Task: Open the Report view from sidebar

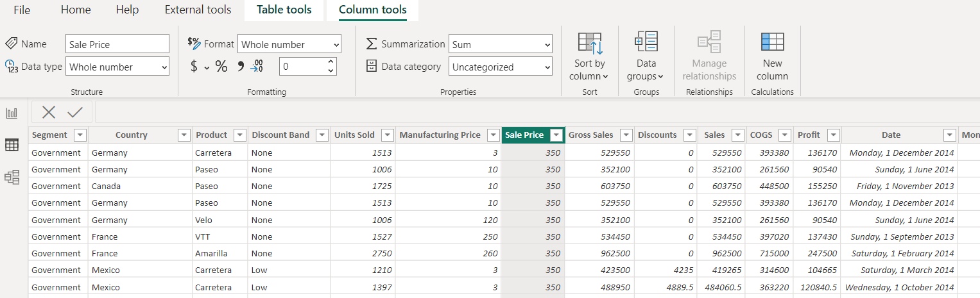Action: click(x=12, y=113)
